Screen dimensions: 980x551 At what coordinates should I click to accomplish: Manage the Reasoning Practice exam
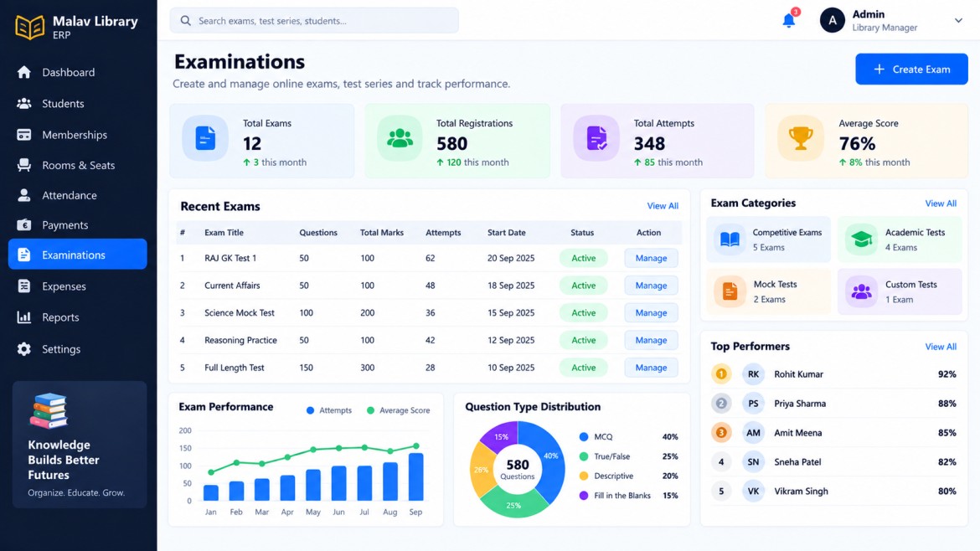(652, 341)
